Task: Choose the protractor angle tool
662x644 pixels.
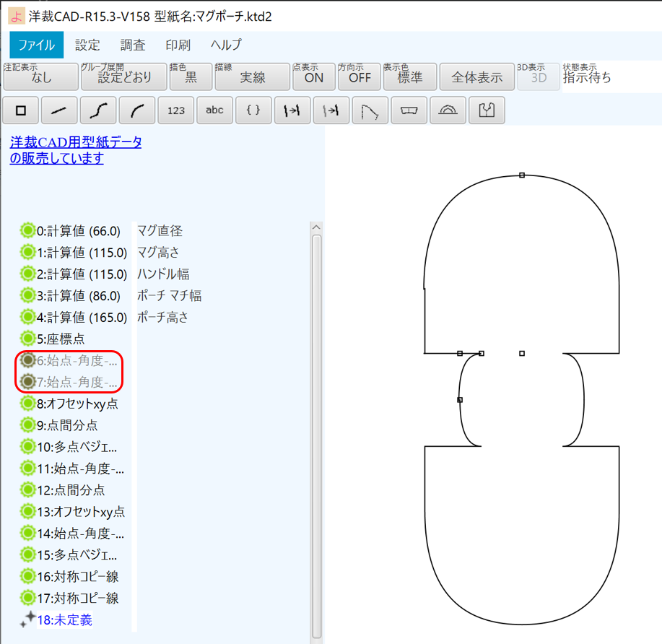Action: tap(448, 110)
